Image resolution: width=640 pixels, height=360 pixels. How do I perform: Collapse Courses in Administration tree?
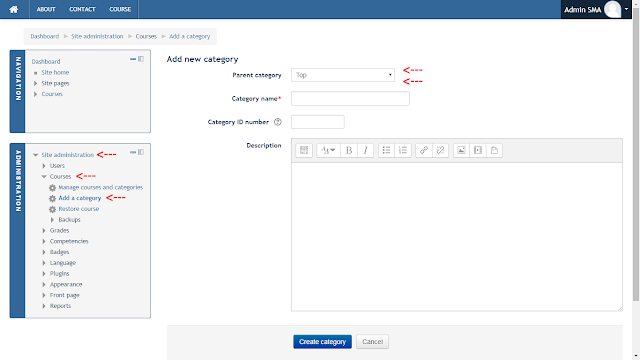44,177
